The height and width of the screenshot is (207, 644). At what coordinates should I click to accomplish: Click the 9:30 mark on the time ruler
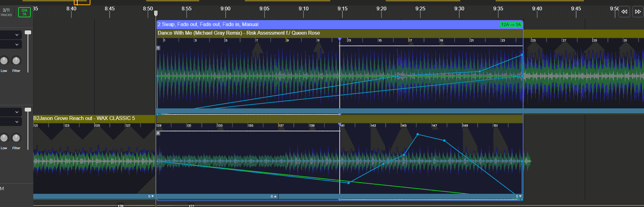coord(459,9)
